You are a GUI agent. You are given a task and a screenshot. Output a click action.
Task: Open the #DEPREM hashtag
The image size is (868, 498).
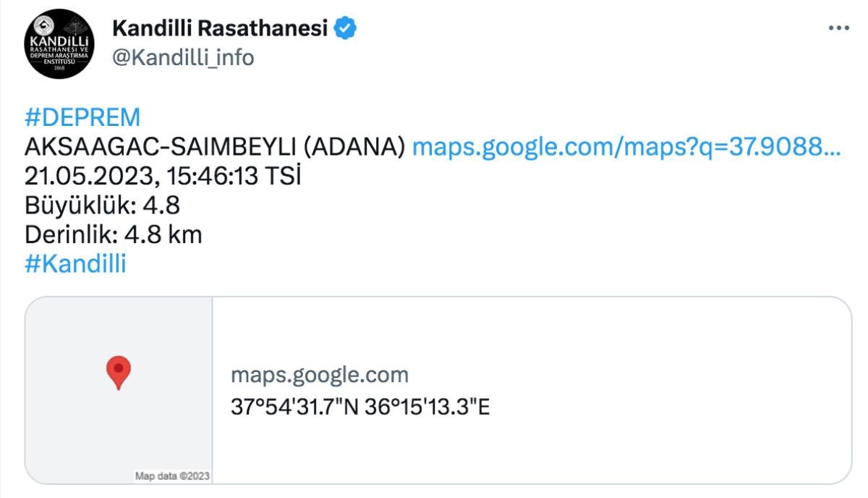(x=82, y=117)
